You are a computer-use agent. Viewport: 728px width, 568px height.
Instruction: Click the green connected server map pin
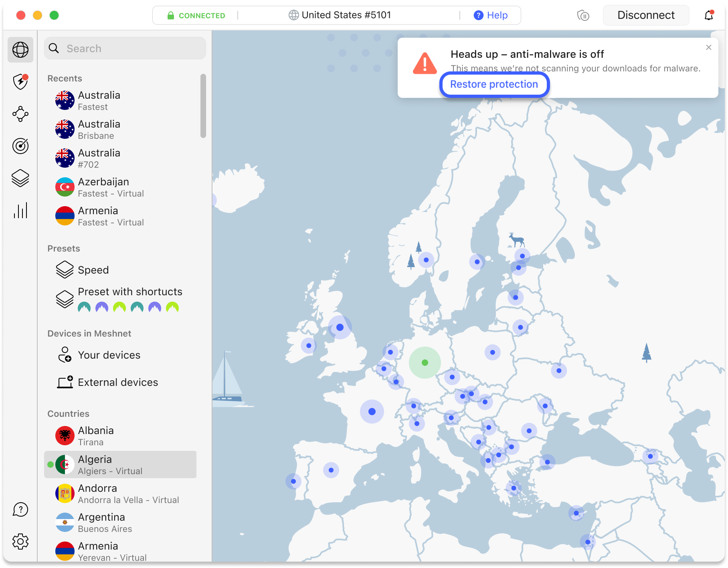point(425,363)
